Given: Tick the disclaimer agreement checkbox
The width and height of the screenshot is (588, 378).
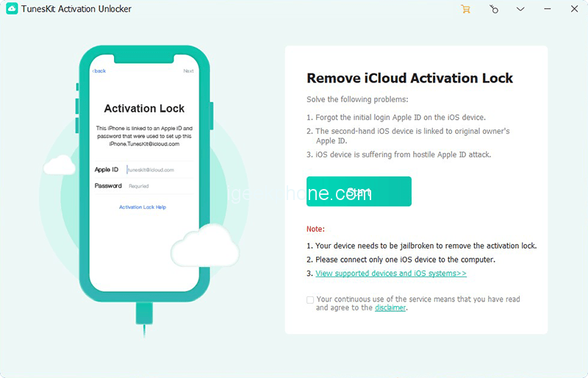Looking at the screenshot, I should (x=310, y=300).
